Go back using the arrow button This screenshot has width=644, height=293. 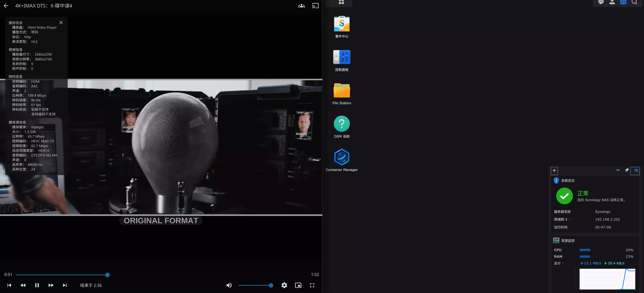pos(6,6)
